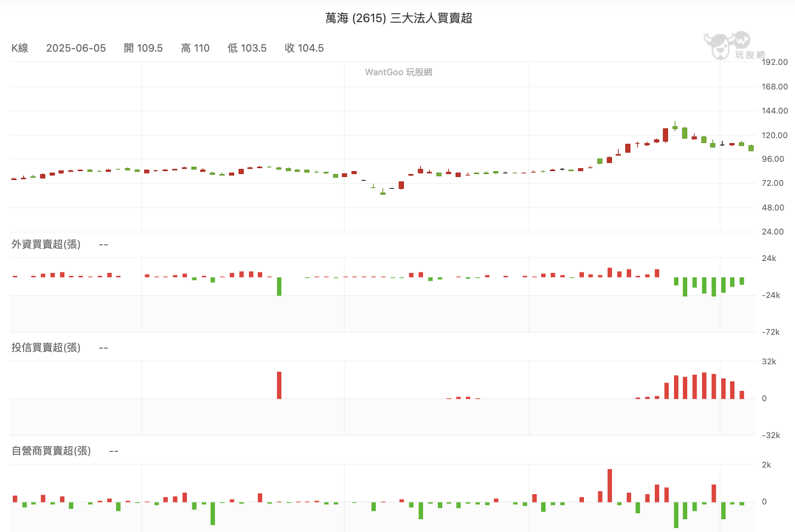This screenshot has height=532, width=795.
Task: Select the 投信買賣超(張) panel label
Action: [x=46, y=348]
